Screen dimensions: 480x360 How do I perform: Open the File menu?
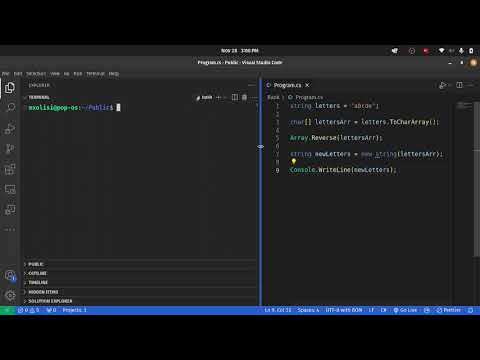pos(5,74)
